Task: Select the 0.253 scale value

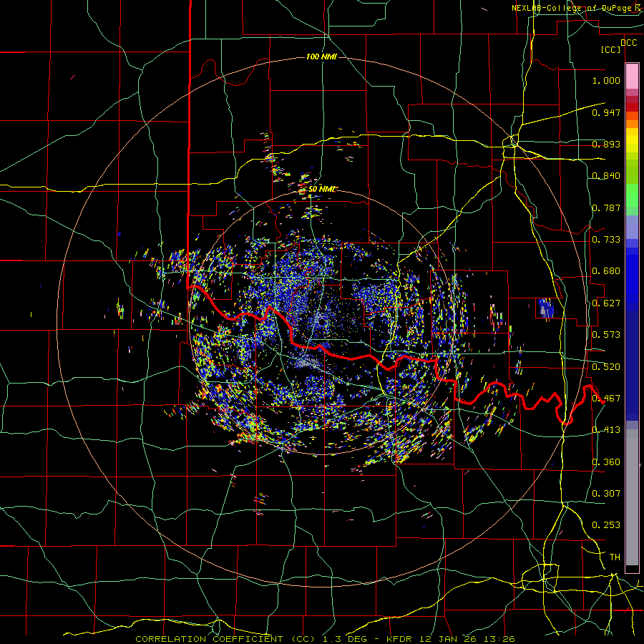Action: coord(606,525)
